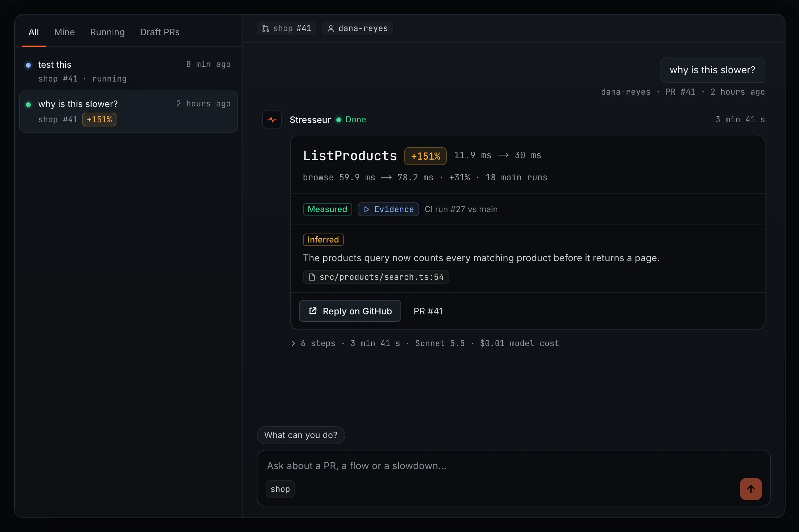The image size is (799, 532).
Task: Switch to the Mine tab
Action: (x=65, y=32)
